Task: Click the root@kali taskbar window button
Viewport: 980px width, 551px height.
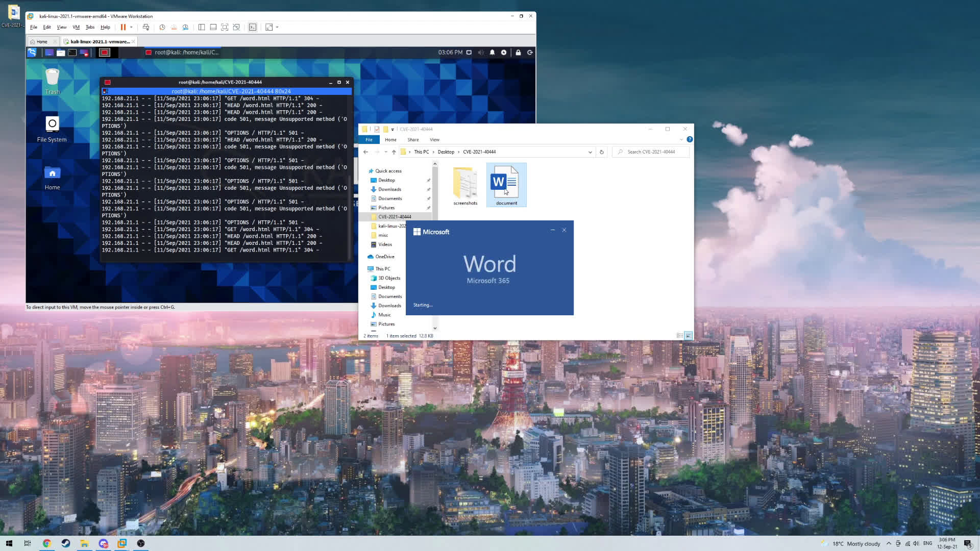Action: click(182, 53)
